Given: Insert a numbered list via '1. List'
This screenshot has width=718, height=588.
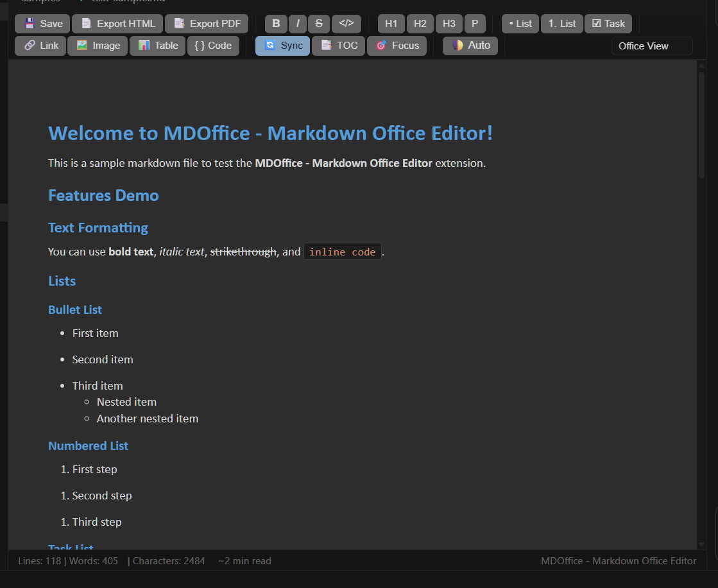Looking at the screenshot, I should 562,24.
